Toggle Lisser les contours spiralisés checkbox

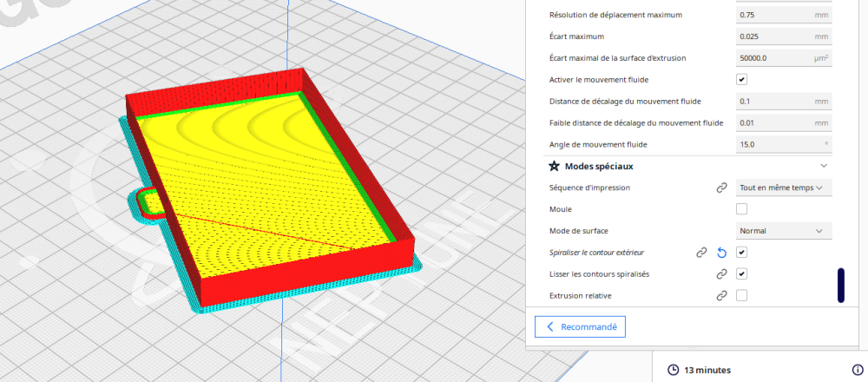coord(742,274)
